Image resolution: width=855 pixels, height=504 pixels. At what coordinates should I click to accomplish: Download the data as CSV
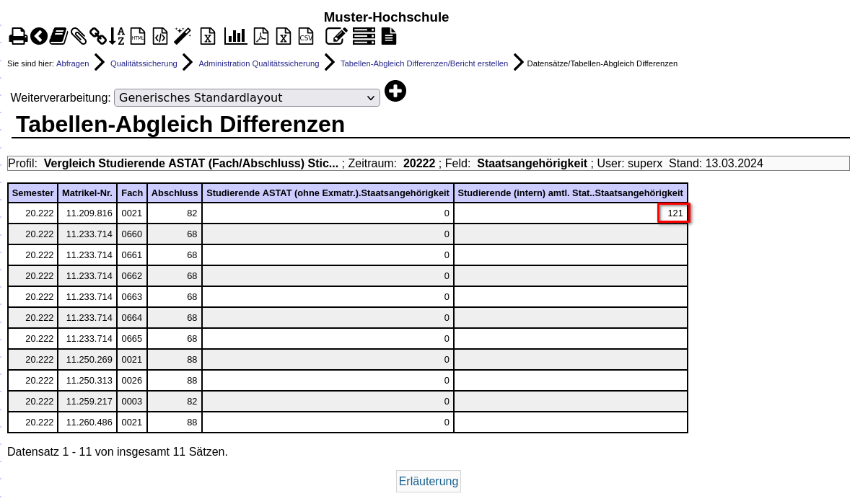point(307,36)
